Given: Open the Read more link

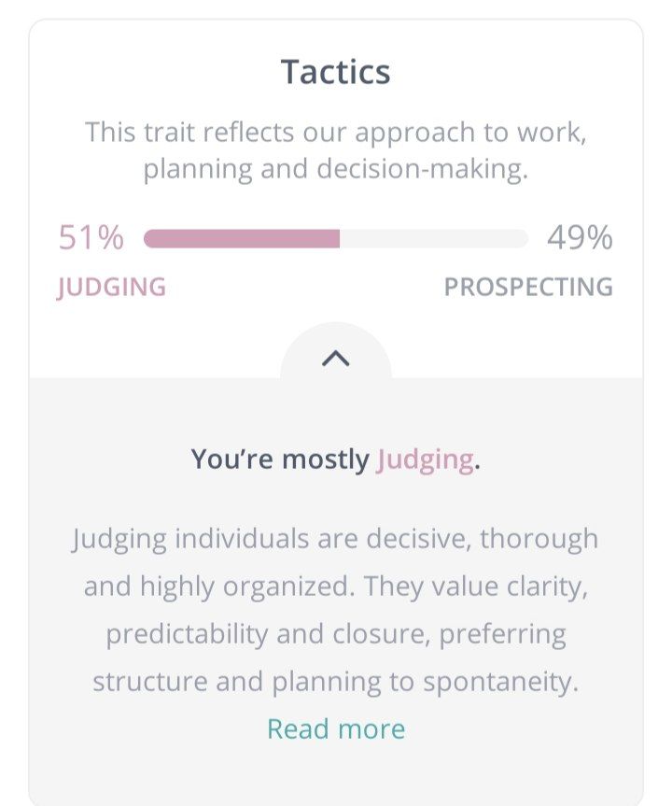Looking at the screenshot, I should (x=336, y=728).
